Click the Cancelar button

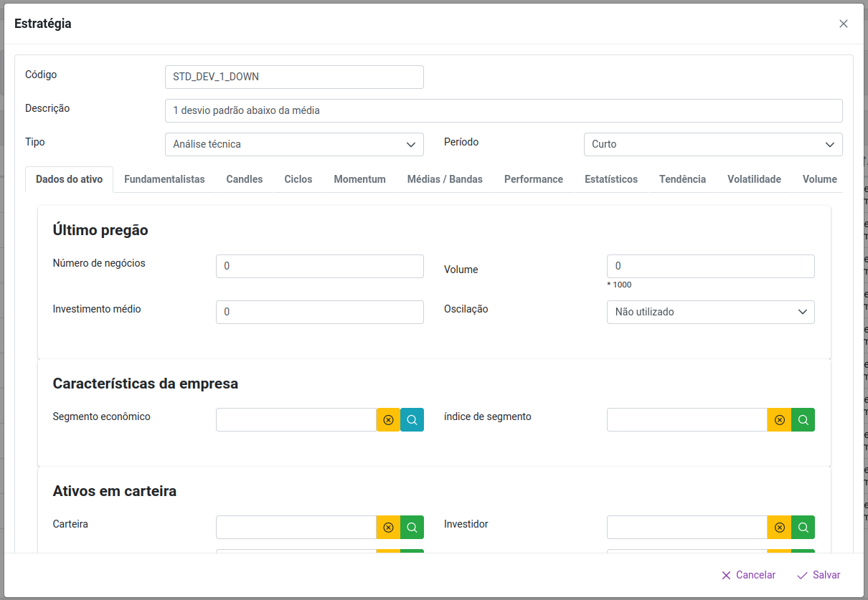(748, 575)
